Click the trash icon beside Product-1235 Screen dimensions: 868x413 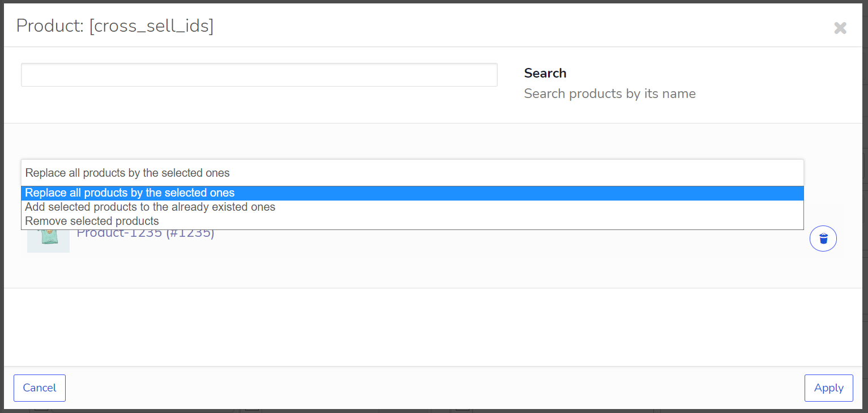(823, 239)
